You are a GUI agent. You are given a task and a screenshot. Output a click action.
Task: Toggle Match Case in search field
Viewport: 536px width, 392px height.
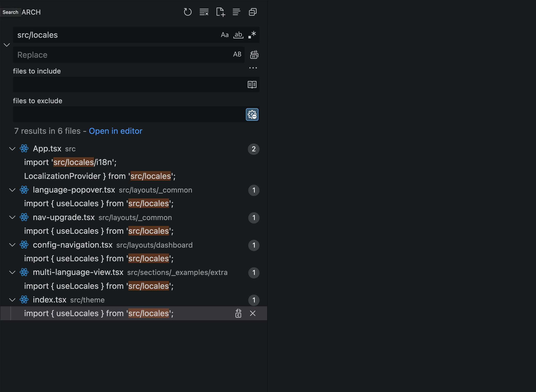[x=224, y=35]
